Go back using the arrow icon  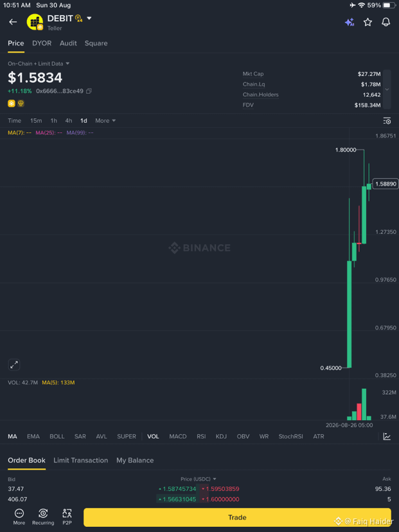[13, 22]
